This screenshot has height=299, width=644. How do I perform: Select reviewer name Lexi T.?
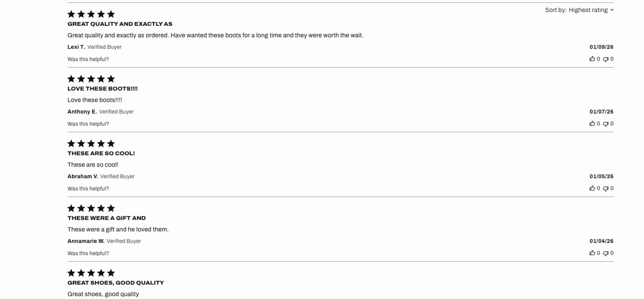pos(76,47)
